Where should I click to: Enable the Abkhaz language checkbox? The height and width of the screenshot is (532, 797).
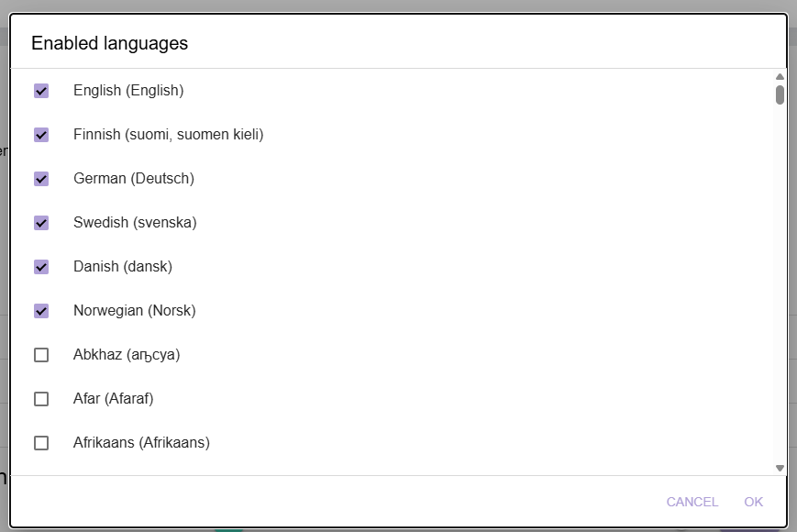pyautogui.click(x=41, y=355)
